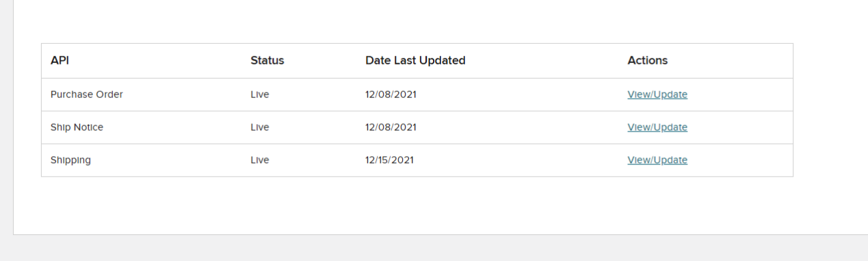
Task: Click the Live status for Shipping
Action: click(260, 160)
